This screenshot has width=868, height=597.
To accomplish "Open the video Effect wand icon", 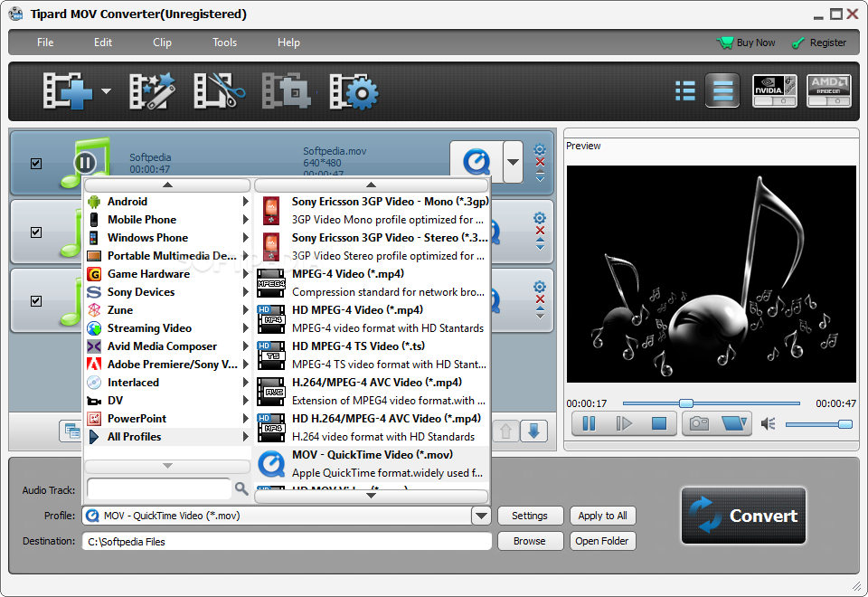I will [152, 90].
